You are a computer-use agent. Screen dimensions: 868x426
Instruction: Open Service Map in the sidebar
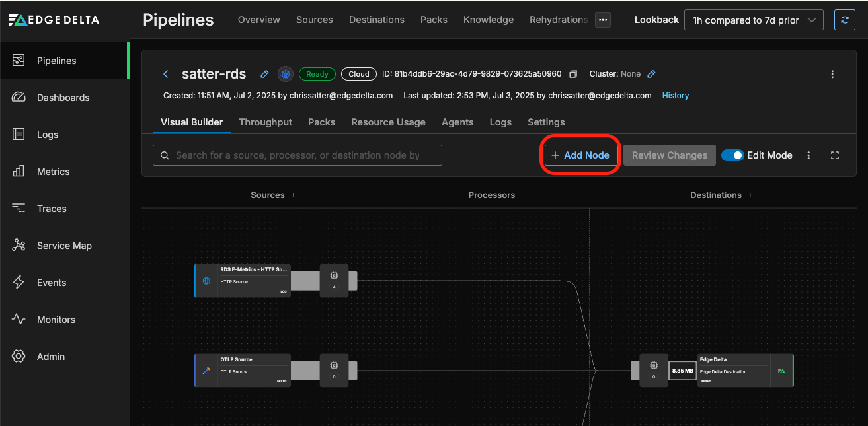[63, 246]
